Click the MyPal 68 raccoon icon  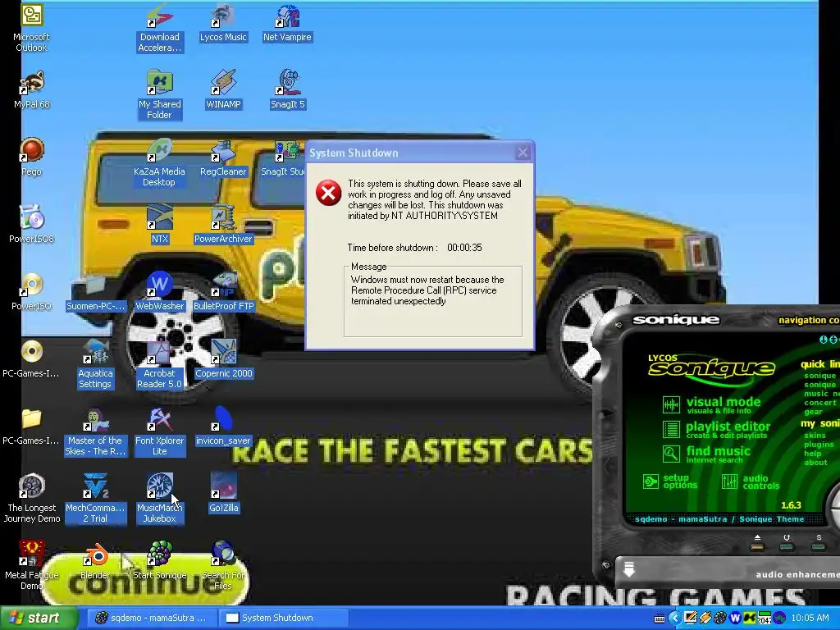[32, 83]
